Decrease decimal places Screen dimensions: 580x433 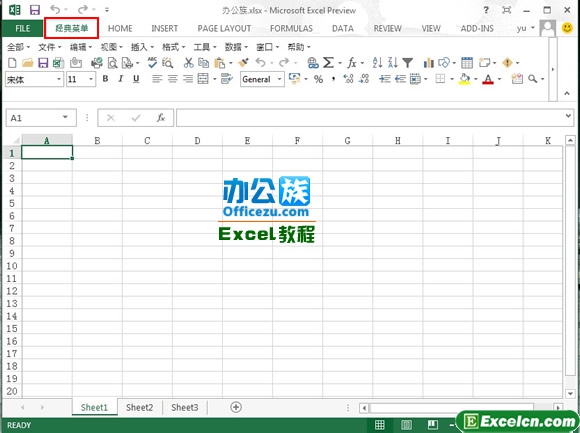point(364,79)
